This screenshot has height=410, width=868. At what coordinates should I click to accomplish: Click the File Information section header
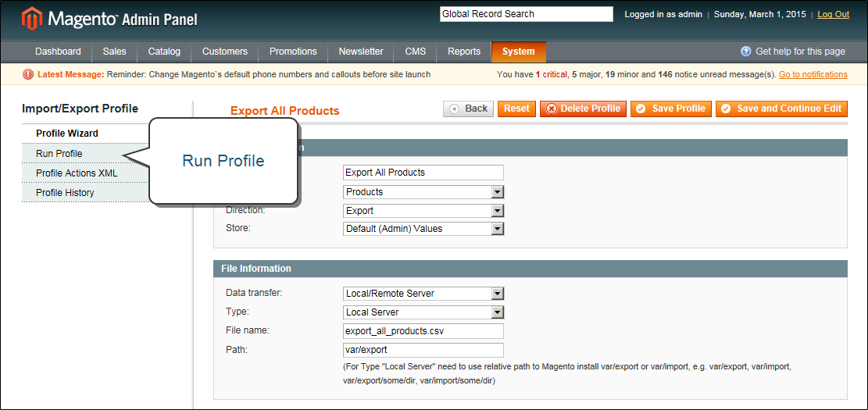(x=530, y=269)
